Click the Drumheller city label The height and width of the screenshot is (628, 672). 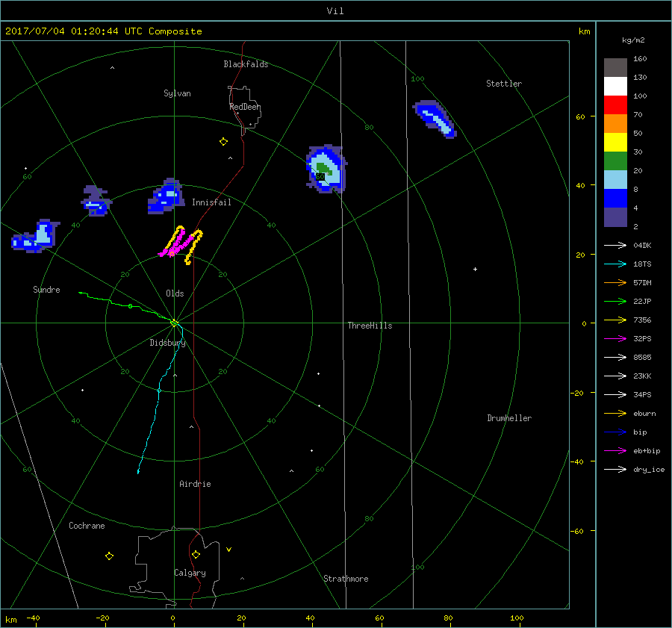[x=508, y=418]
